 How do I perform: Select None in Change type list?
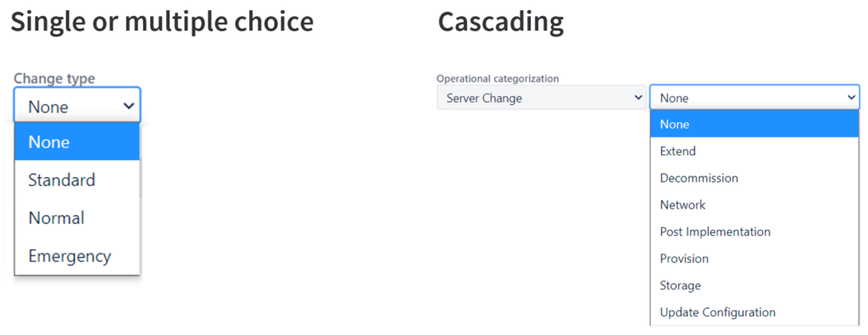click(x=77, y=142)
